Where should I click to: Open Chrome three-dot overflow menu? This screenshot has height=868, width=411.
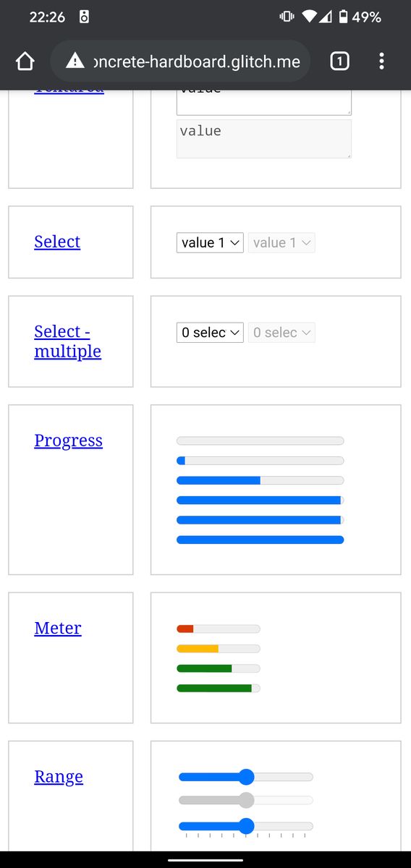coord(381,61)
